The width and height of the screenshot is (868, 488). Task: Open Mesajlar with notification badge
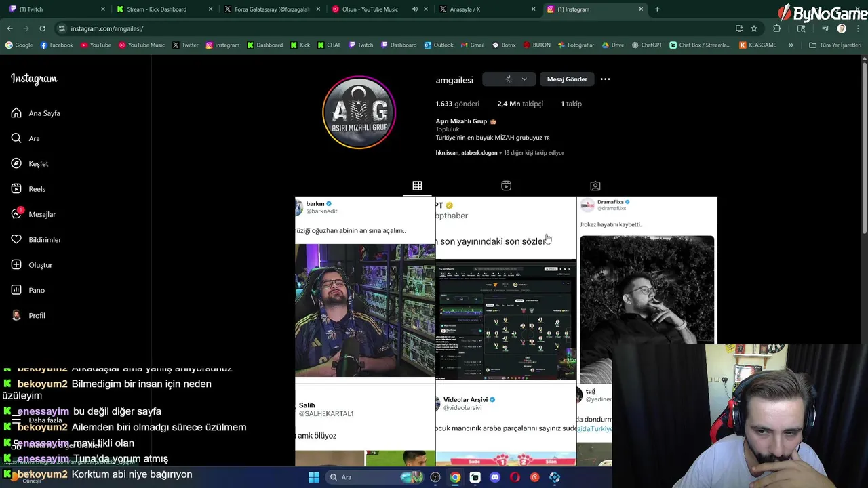(x=33, y=214)
